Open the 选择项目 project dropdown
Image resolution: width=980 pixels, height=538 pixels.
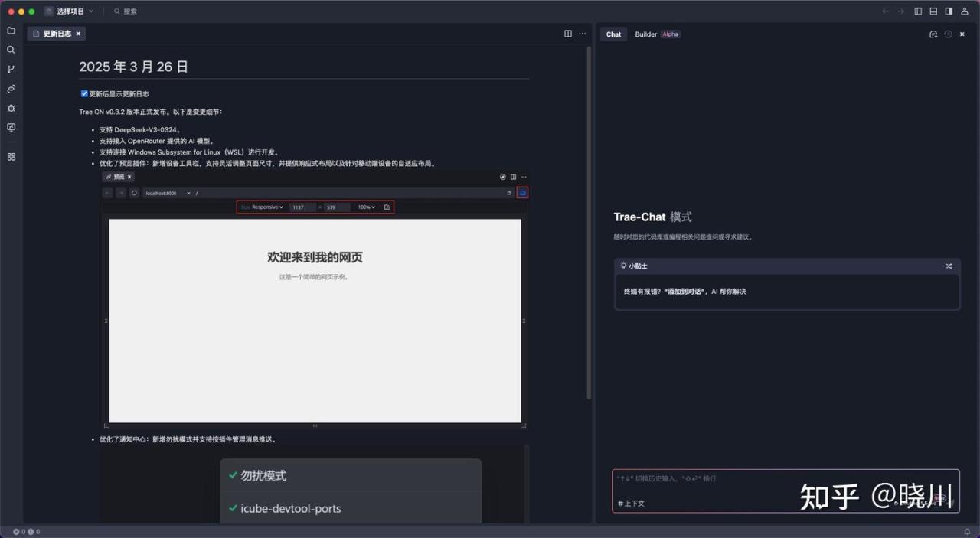pos(69,11)
